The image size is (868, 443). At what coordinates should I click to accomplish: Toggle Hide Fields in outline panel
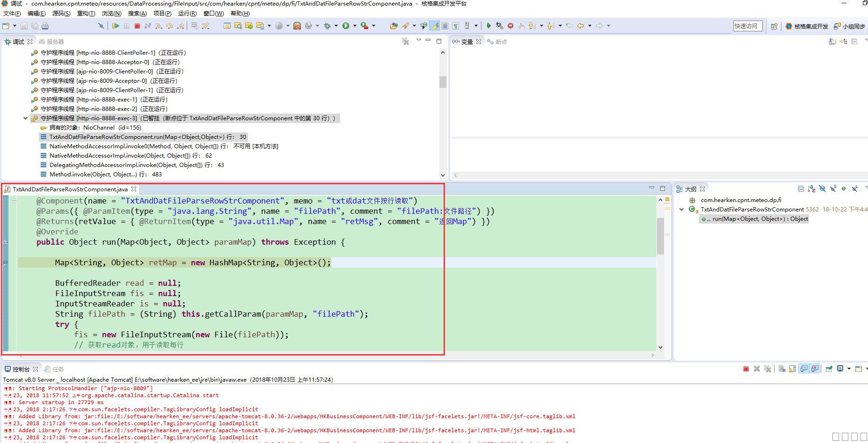pyautogui.click(x=822, y=189)
